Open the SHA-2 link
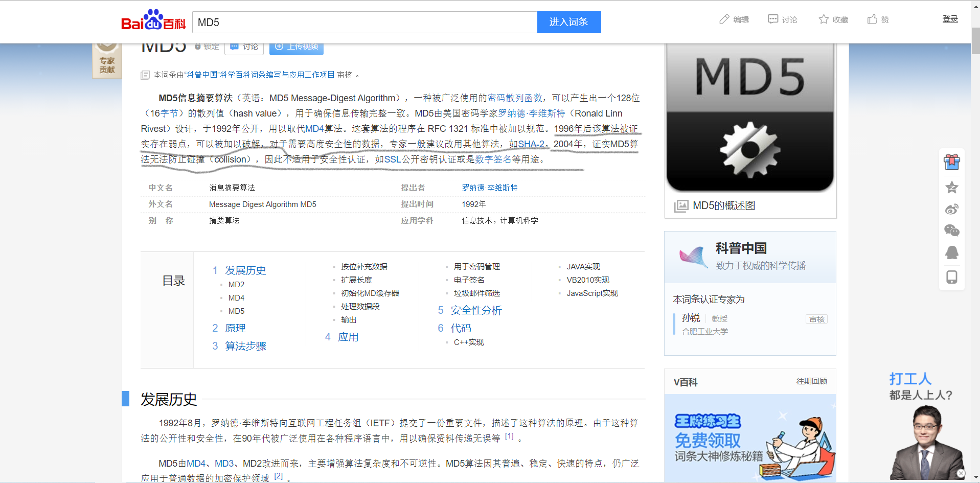Screen dimensions: 980x483 (x=531, y=144)
